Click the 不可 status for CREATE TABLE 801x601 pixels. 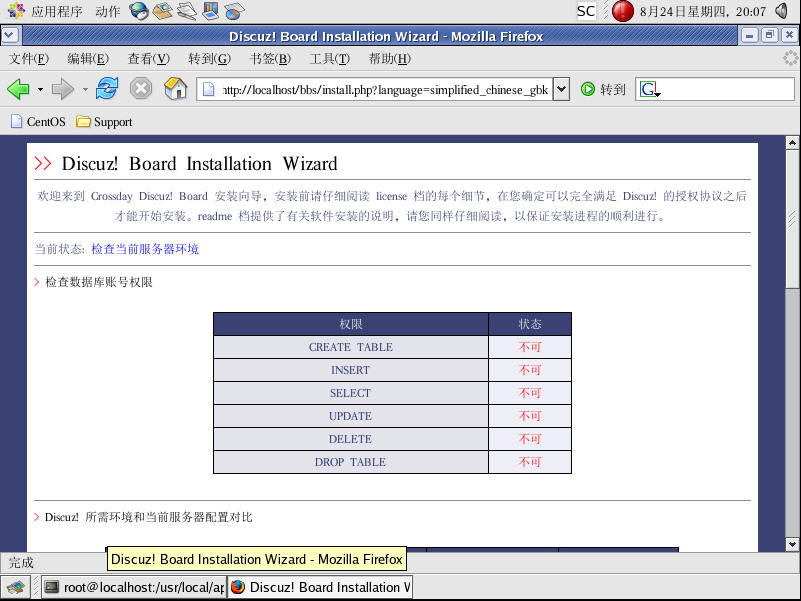tap(530, 347)
